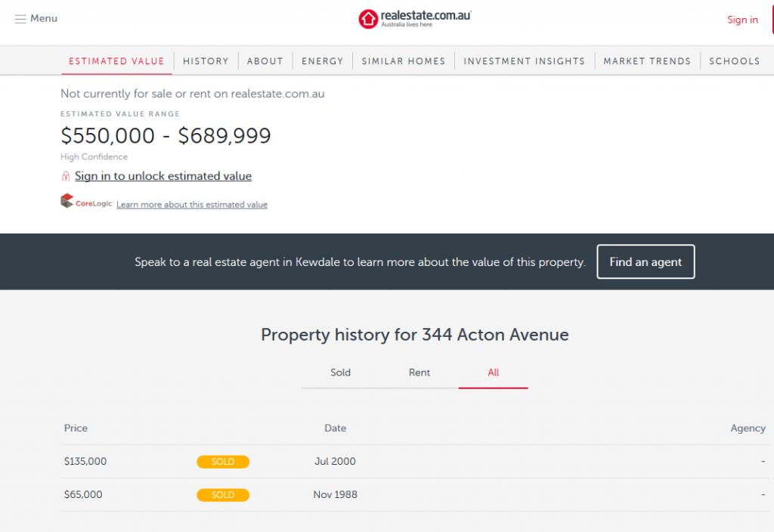Click Sign in at top right

coord(742,20)
